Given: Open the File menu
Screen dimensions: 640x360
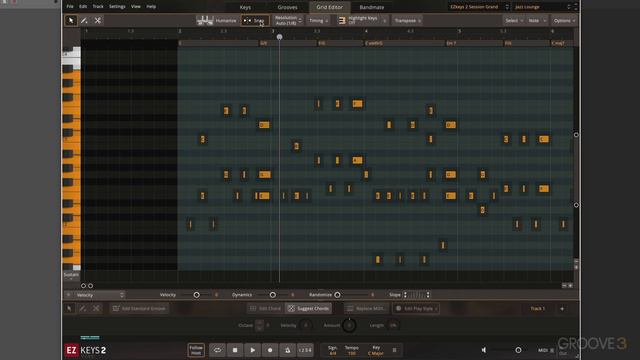Looking at the screenshot, I should 70,7.
